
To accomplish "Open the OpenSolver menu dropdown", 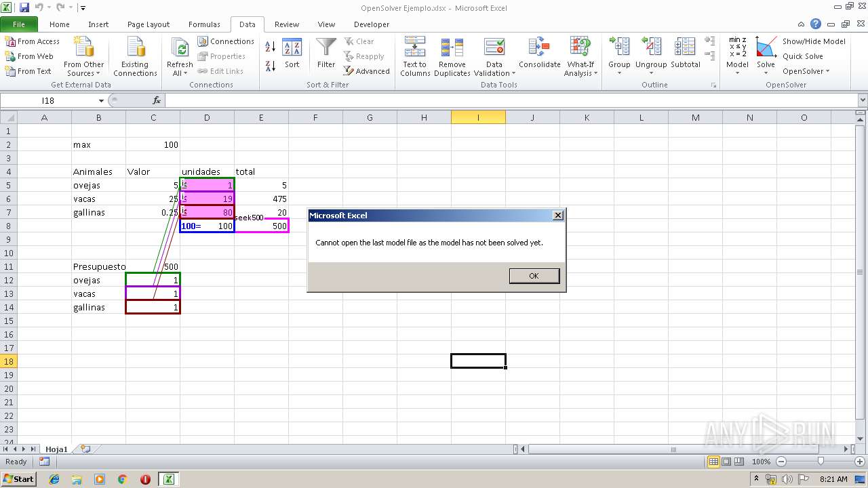I will pyautogui.click(x=806, y=71).
